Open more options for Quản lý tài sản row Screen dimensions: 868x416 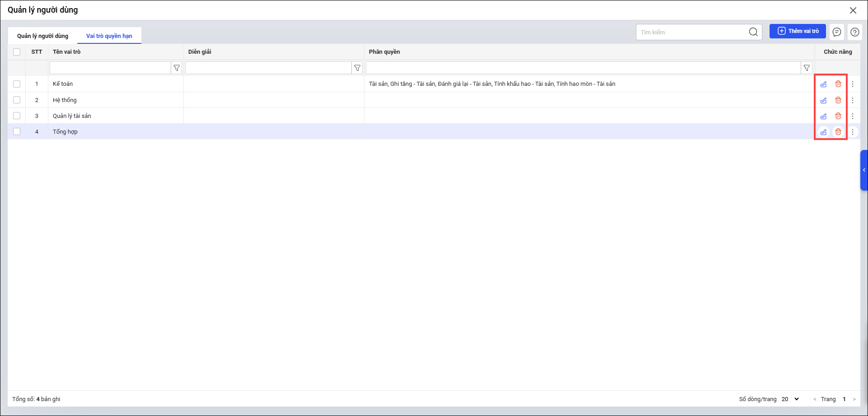click(x=853, y=116)
